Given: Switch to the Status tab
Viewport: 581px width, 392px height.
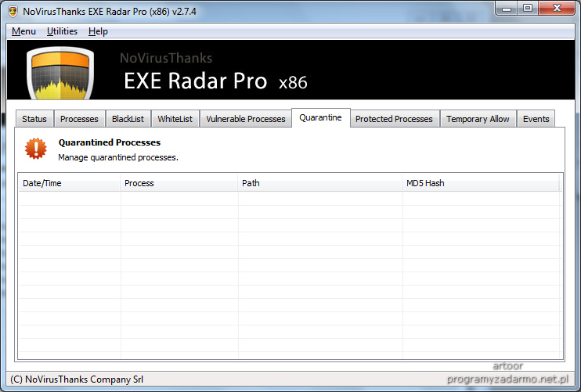Looking at the screenshot, I should tap(34, 119).
